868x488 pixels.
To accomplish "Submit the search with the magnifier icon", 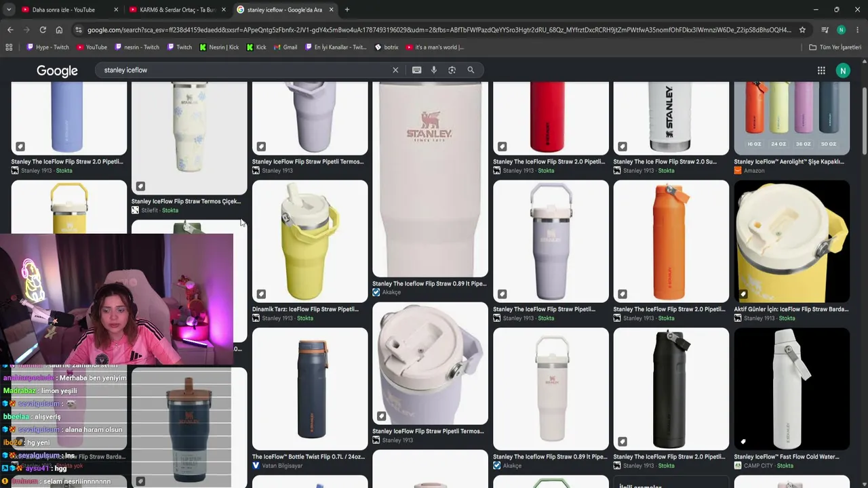I will click(x=471, y=70).
